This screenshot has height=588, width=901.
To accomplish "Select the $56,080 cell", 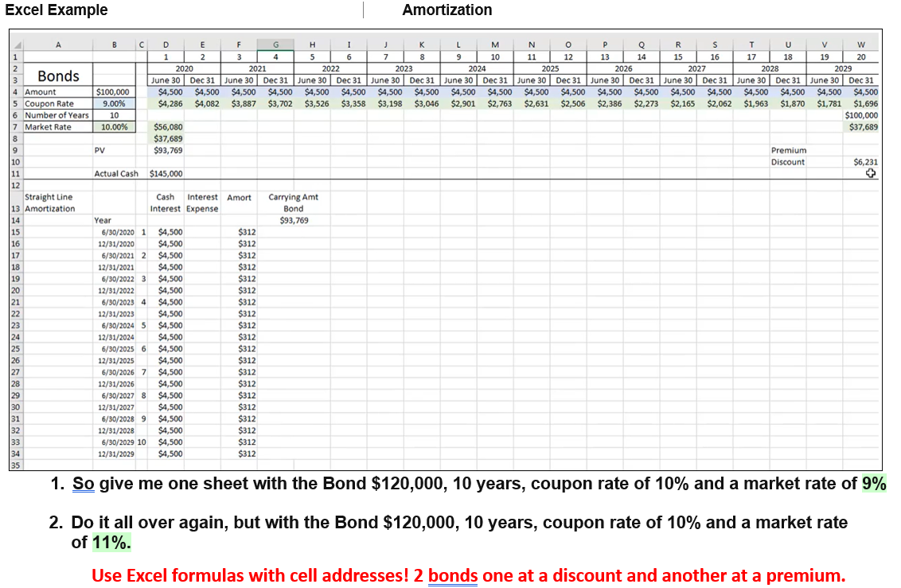I will 168,127.
